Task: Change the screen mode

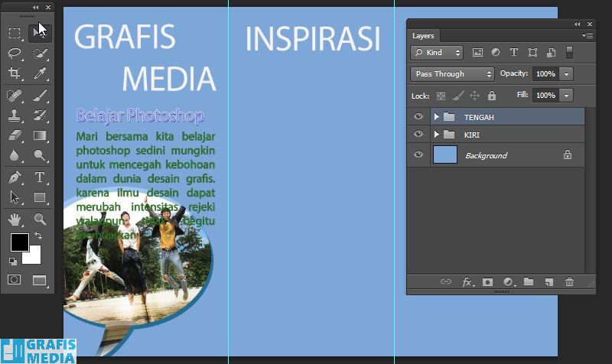Action: click(40, 281)
